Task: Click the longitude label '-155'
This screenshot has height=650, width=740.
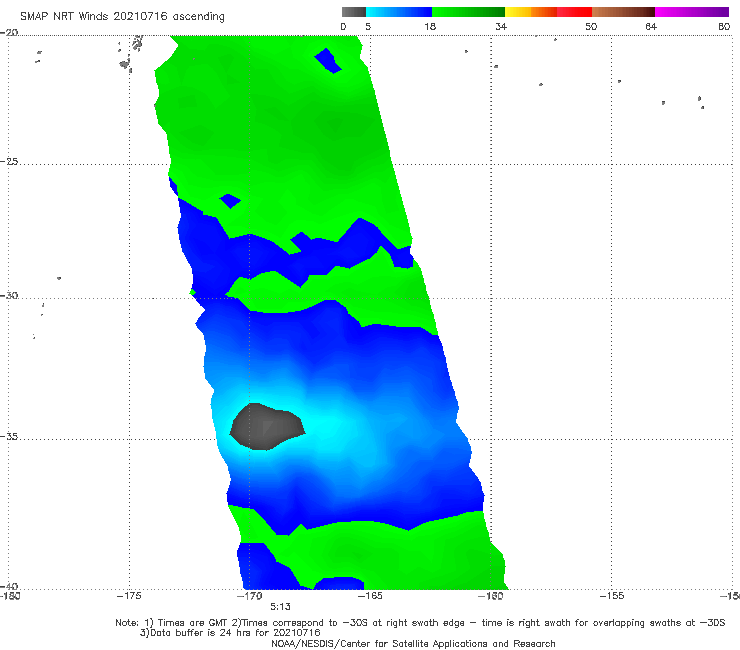Action: tap(612, 596)
